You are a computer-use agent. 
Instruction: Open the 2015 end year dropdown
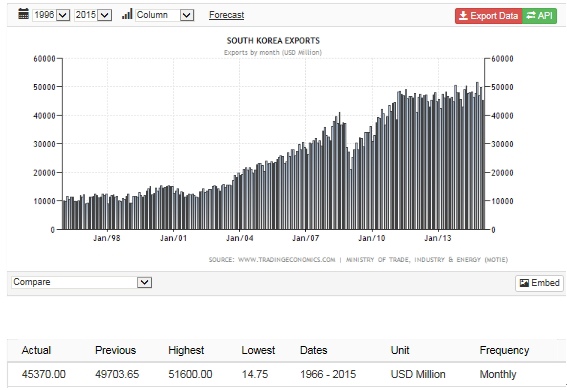coord(93,15)
